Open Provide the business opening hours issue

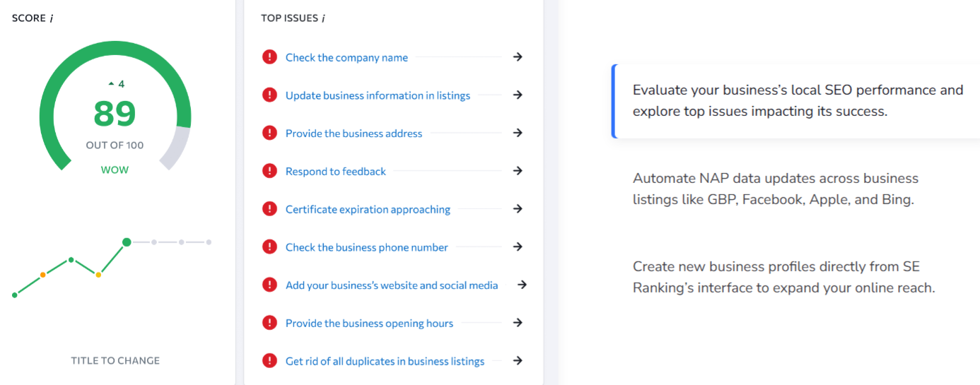click(369, 324)
